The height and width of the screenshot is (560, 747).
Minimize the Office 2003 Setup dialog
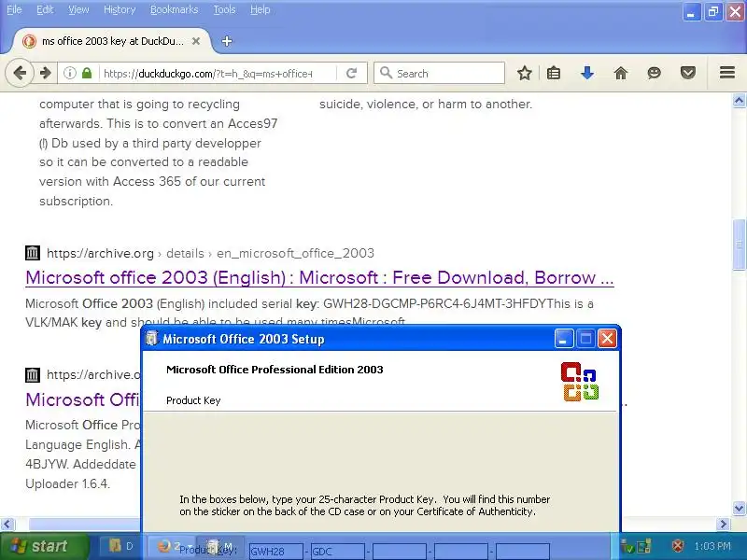coord(564,339)
